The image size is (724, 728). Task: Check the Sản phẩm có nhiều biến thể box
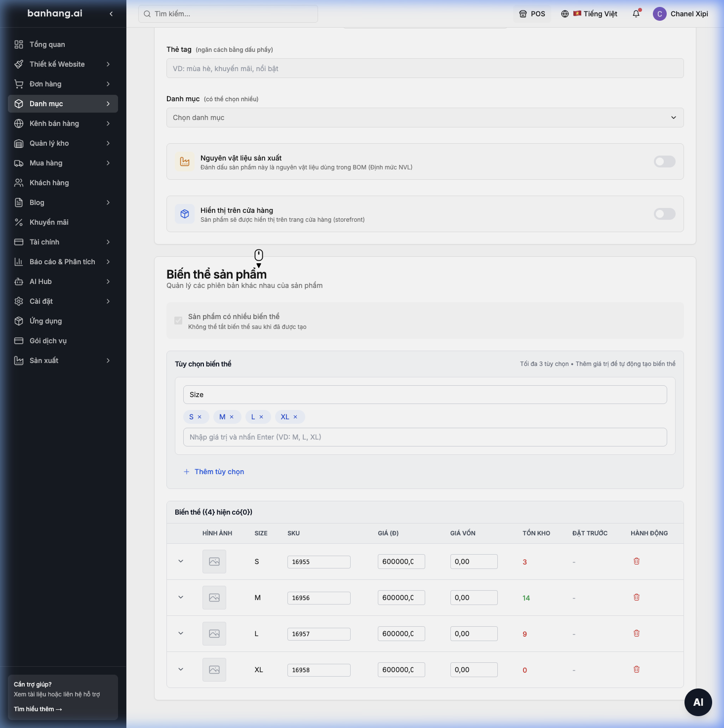[178, 321]
